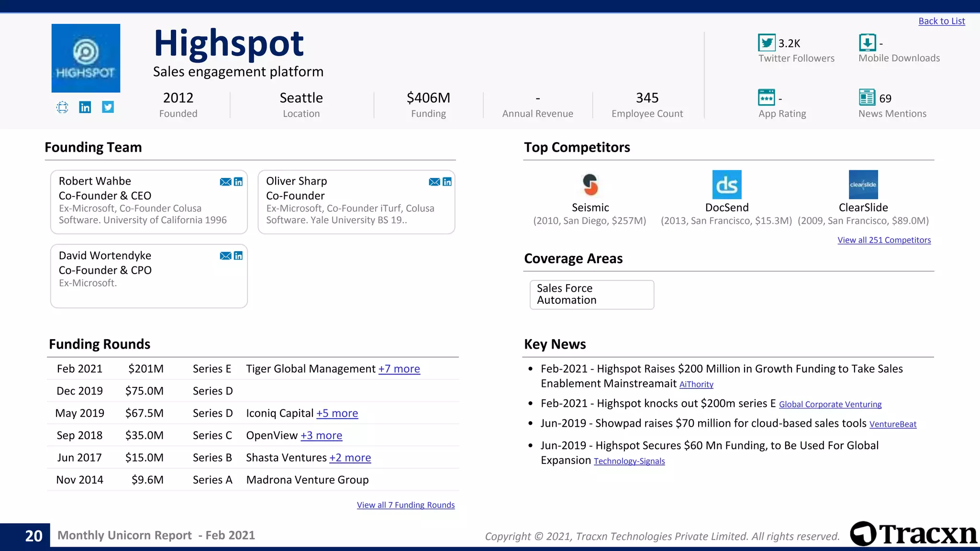Expand +7 more investors for Series E

pos(399,369)
